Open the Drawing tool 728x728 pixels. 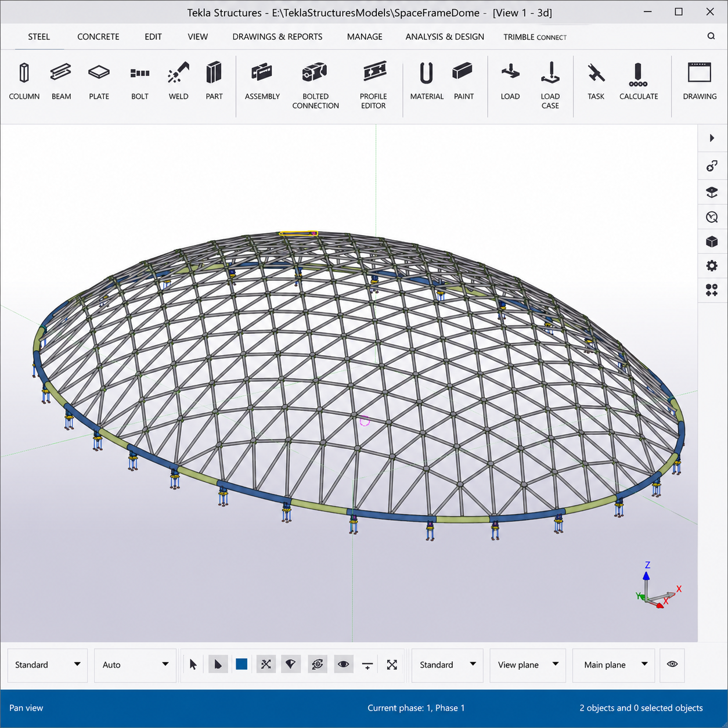[700, 81]
